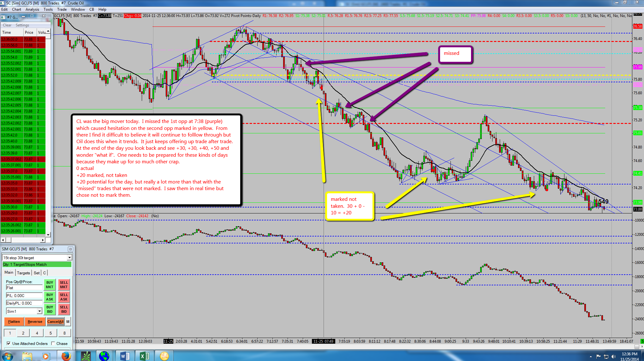Open the Help menu
The image size is (644, 361).
tap(102, 9)
